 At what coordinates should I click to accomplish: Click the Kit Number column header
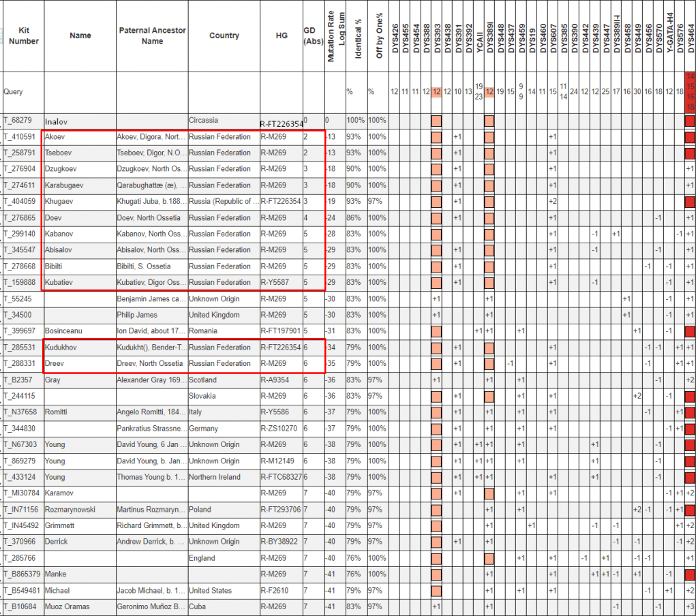pos(23,36)
